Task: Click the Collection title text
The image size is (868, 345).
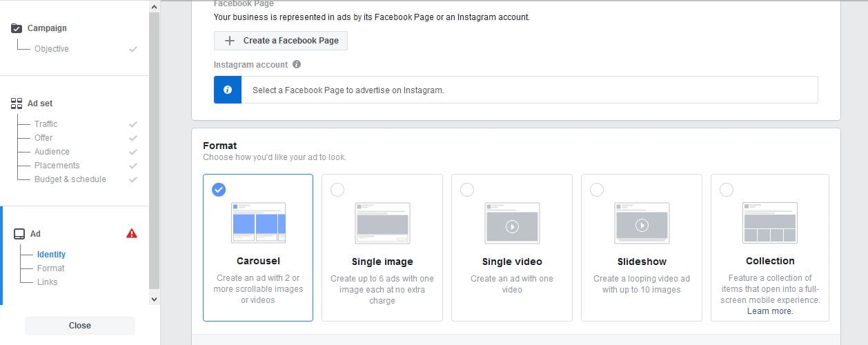Action: (770, 261)
